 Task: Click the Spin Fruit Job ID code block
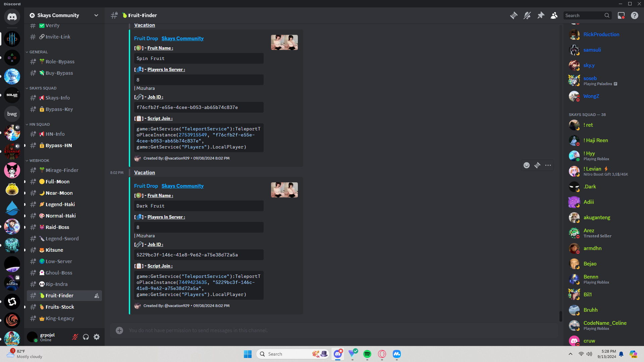199,108
